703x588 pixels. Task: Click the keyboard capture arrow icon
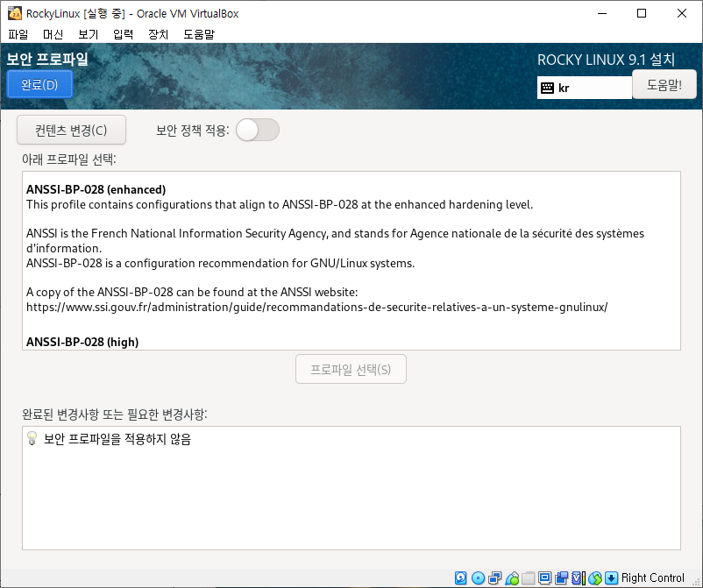click(x=611, y=577)
